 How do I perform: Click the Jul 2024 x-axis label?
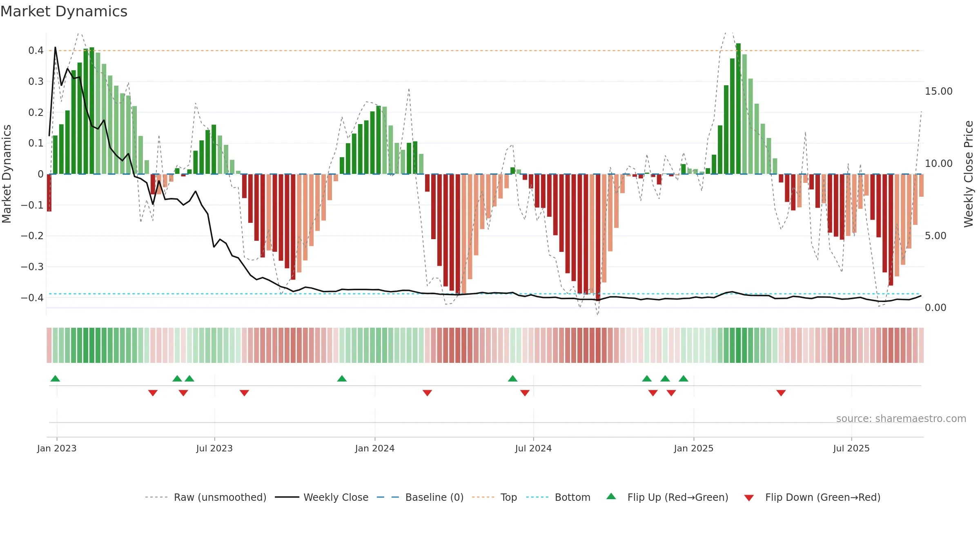tap(533, 448)
